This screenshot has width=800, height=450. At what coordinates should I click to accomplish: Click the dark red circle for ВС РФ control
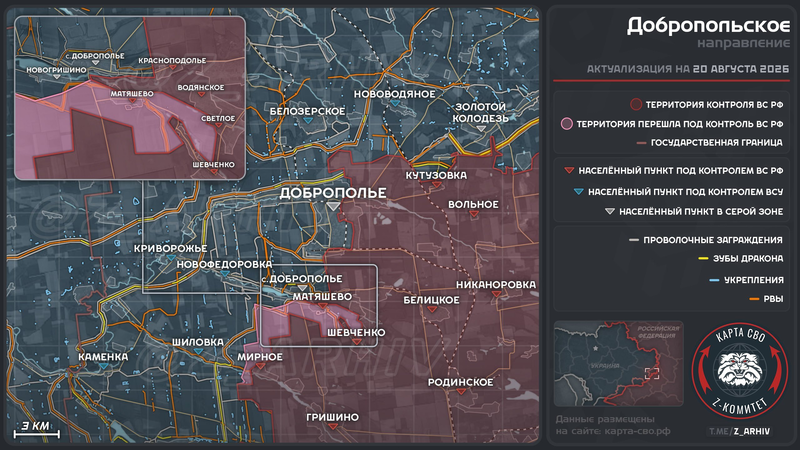tap(636, 105)
